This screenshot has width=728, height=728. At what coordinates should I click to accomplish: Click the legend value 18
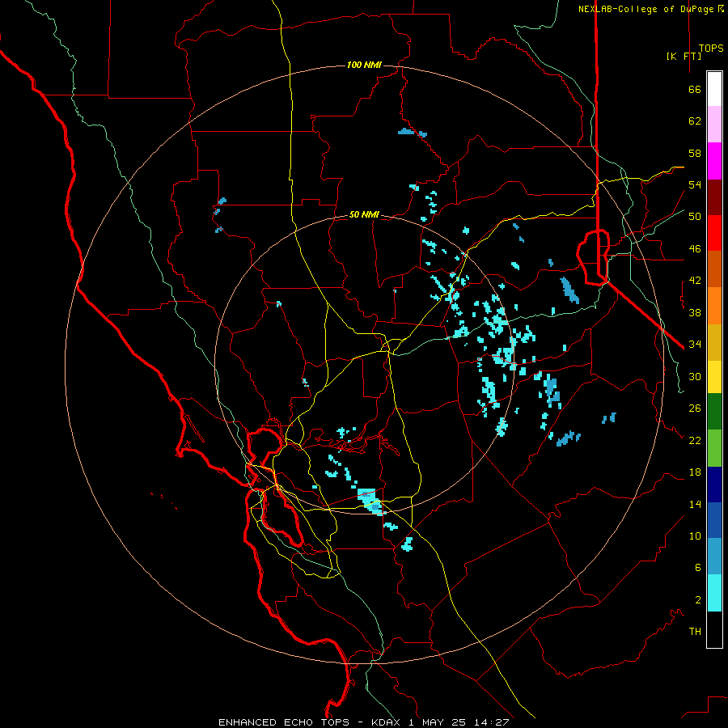695,472
